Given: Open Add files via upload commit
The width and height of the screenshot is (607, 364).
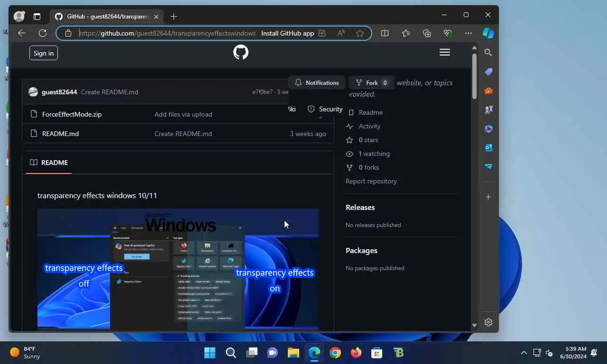Looking at the screenshot, I should (183, 114).
